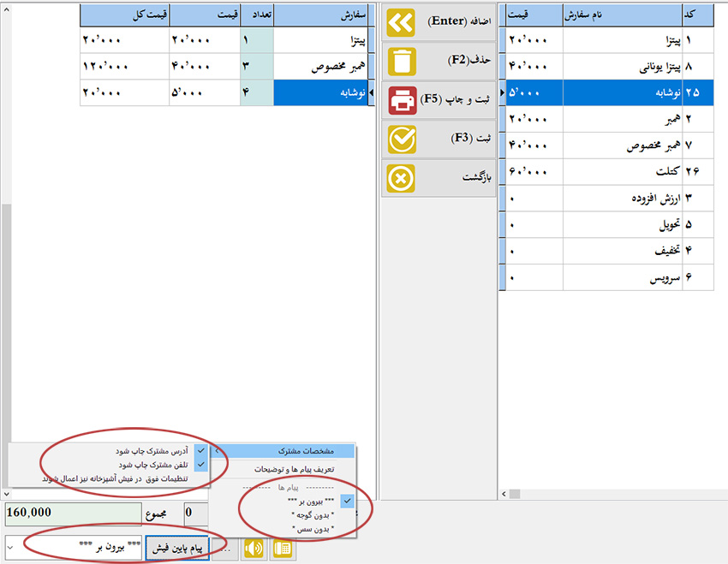Click the yellow telephone icon at bottom
This screenshot has height=564, width=728.
(282, 548)
